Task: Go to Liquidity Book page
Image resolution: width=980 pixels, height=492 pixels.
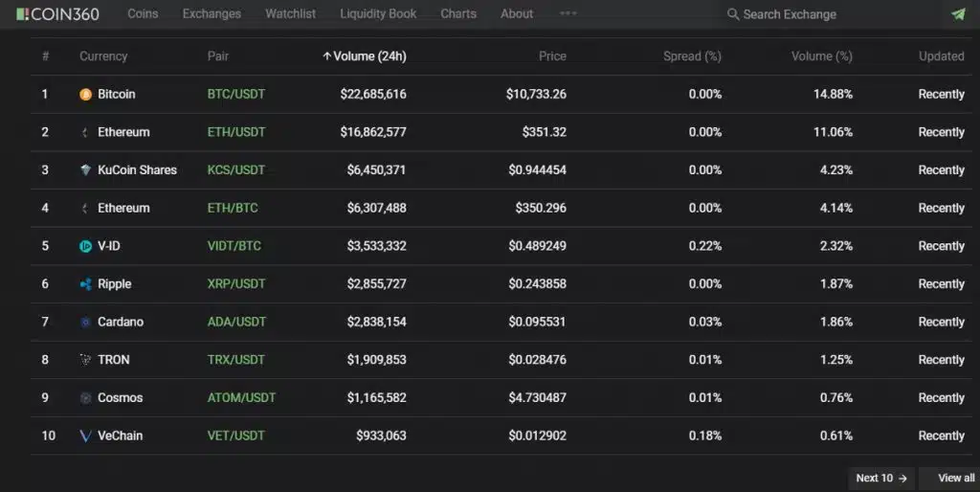Action: 378,13
